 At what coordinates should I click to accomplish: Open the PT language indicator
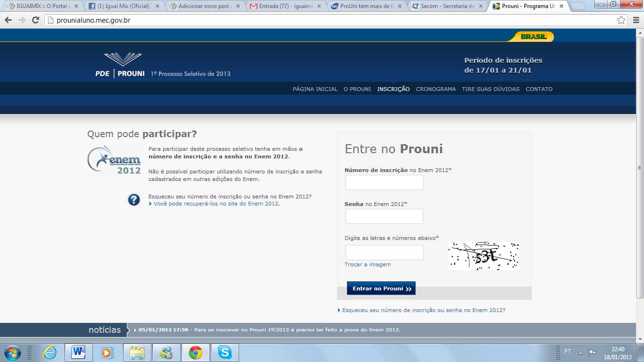click(568, 352)
